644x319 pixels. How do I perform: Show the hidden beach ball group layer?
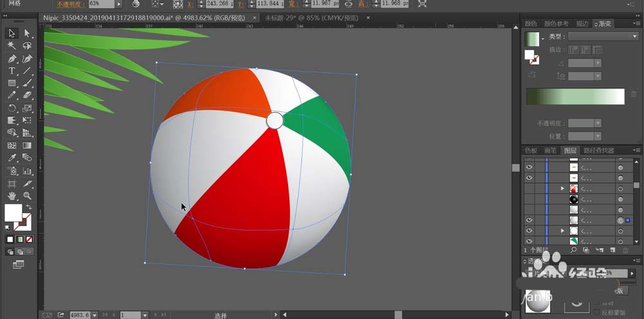(529, 189)
